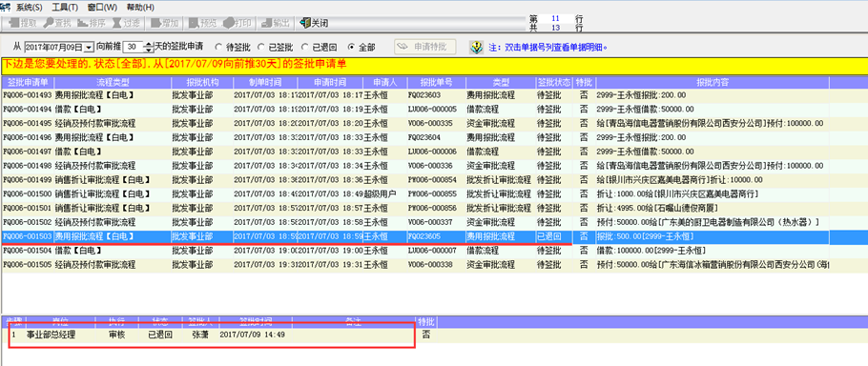
Task: Click the 过滤 filter toolbar button
Action: [126, 23]
